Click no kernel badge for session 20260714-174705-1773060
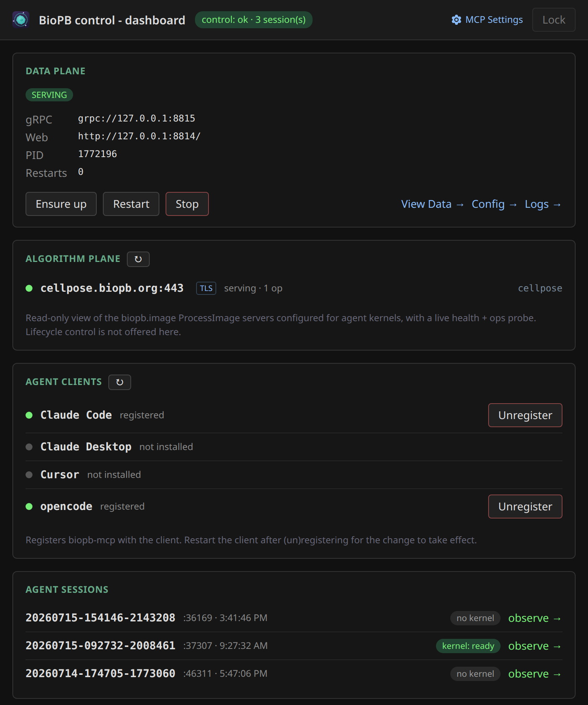The height and width of the screenshot is (705, 588). 475,674
